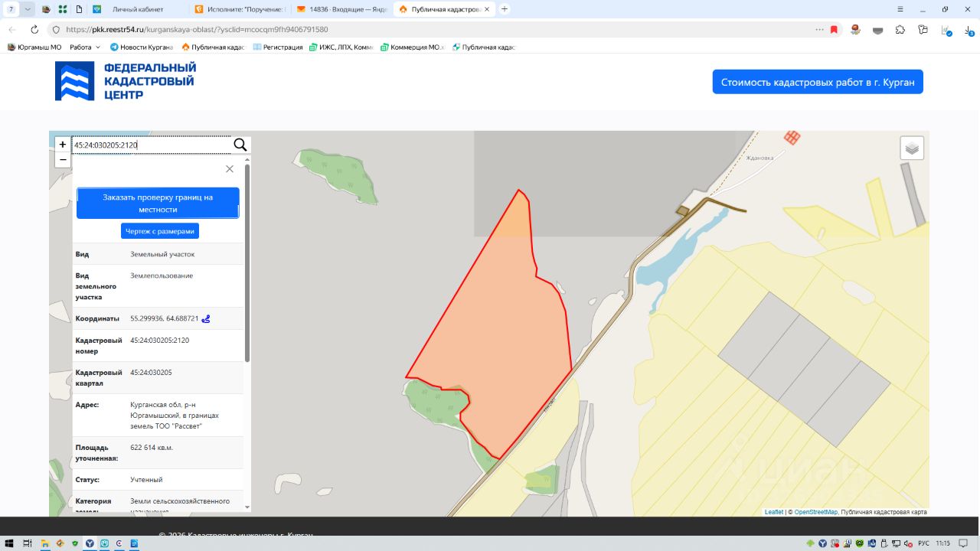Click the browser address bar URL

pos(197,29)
